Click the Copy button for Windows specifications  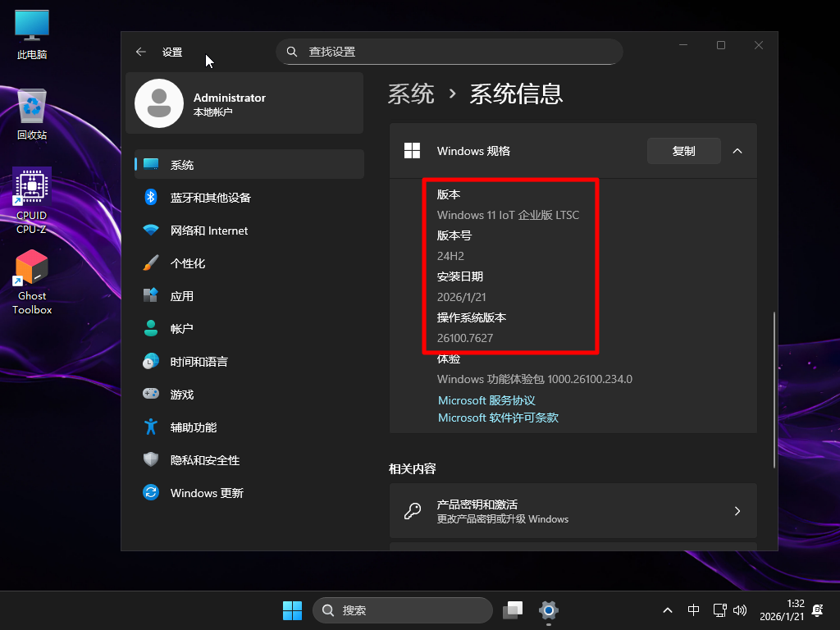tap(683, 151)
